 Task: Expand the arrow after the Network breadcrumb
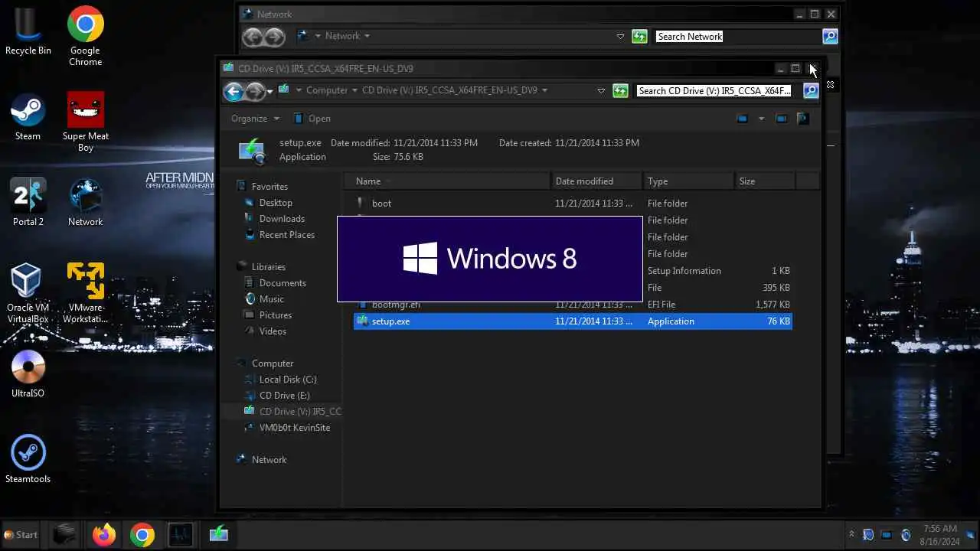coord(367,36)
